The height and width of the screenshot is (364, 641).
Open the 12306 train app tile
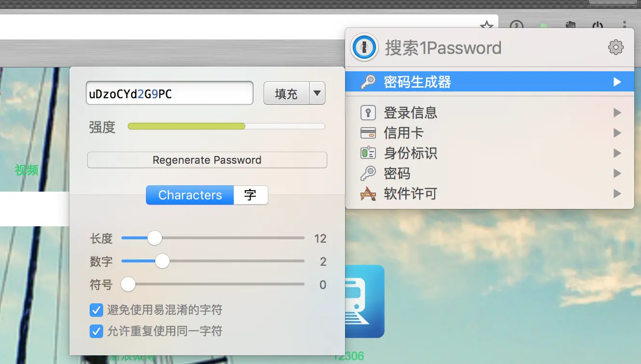tap(365, 301)
